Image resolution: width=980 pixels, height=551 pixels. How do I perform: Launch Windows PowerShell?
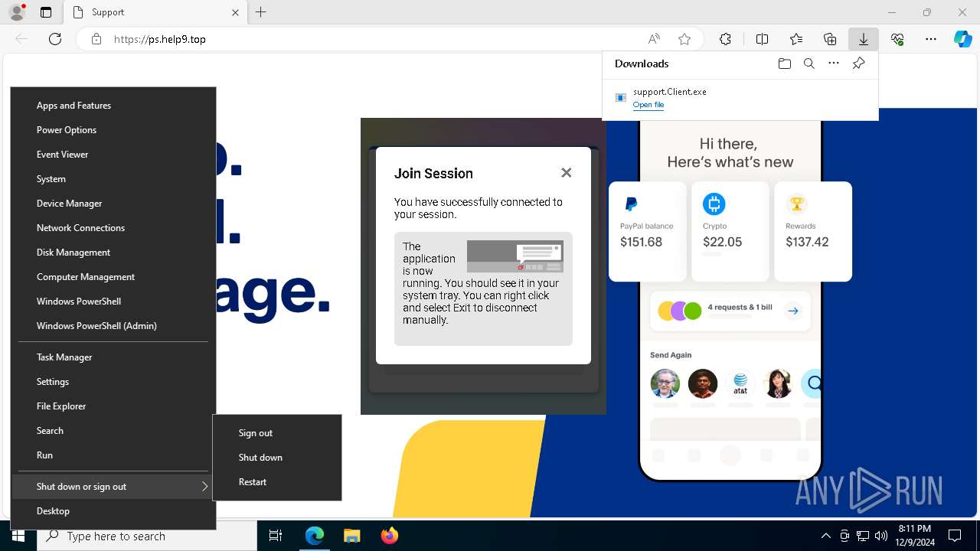pyautogui.click(x=114, y=302)
